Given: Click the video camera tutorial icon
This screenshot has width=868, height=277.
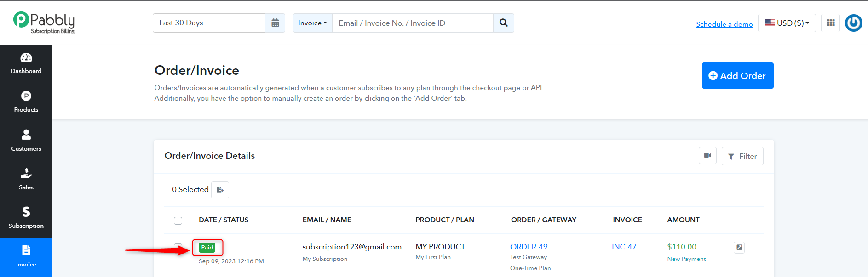Looking at the screenshot, I should click(707, 156).
